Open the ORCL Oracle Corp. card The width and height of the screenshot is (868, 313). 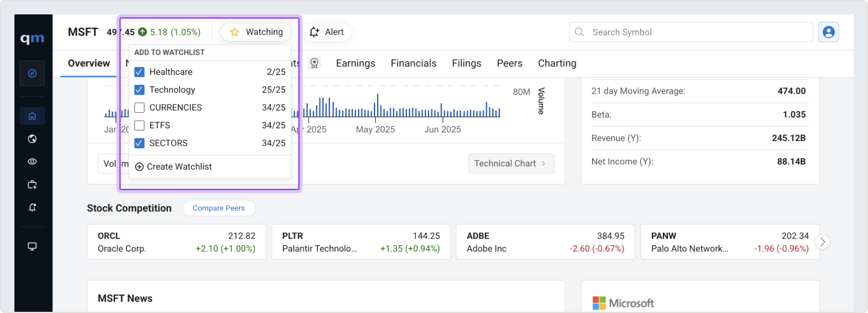(x=176, y=242)
